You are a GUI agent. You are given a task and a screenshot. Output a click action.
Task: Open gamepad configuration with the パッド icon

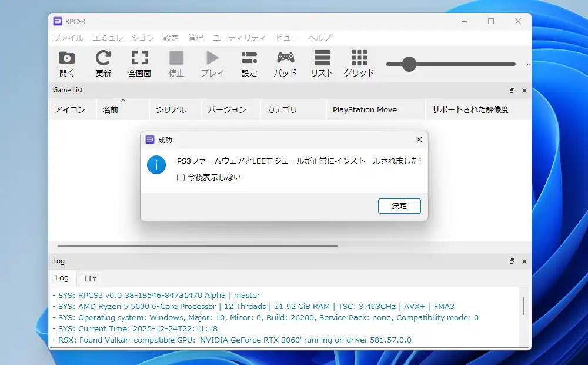pyautogui.click(x=285, y=63)
